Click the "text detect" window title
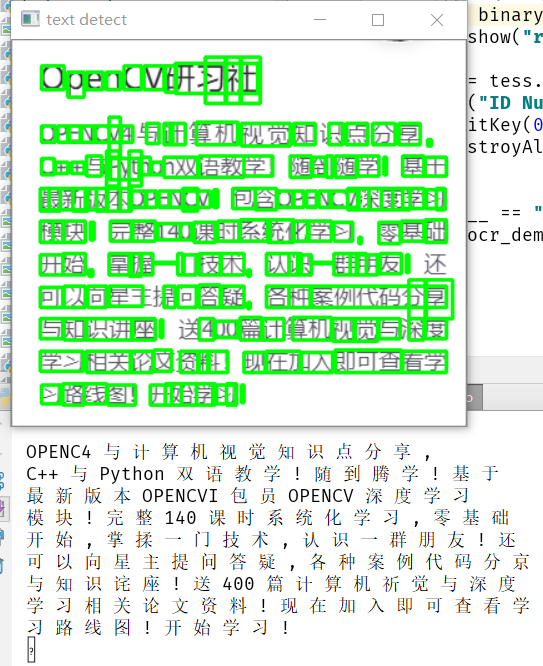543x666 pixels. point(86,20)
